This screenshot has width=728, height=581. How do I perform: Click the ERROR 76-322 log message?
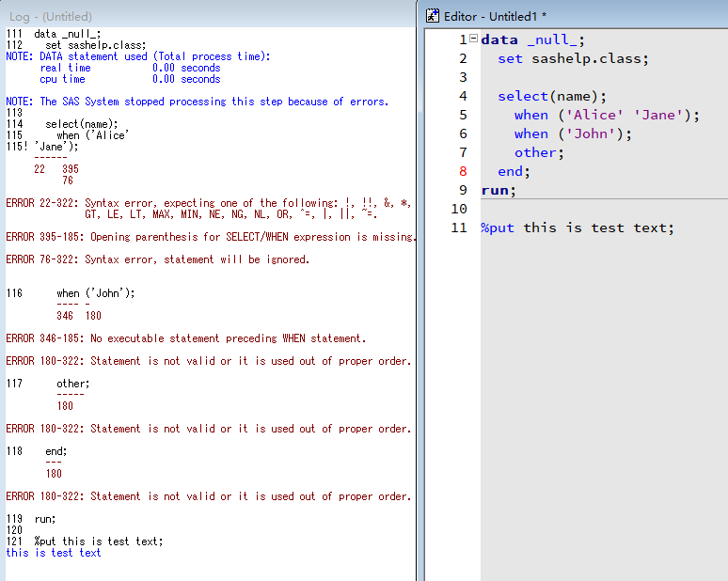(x=158, y=259)
